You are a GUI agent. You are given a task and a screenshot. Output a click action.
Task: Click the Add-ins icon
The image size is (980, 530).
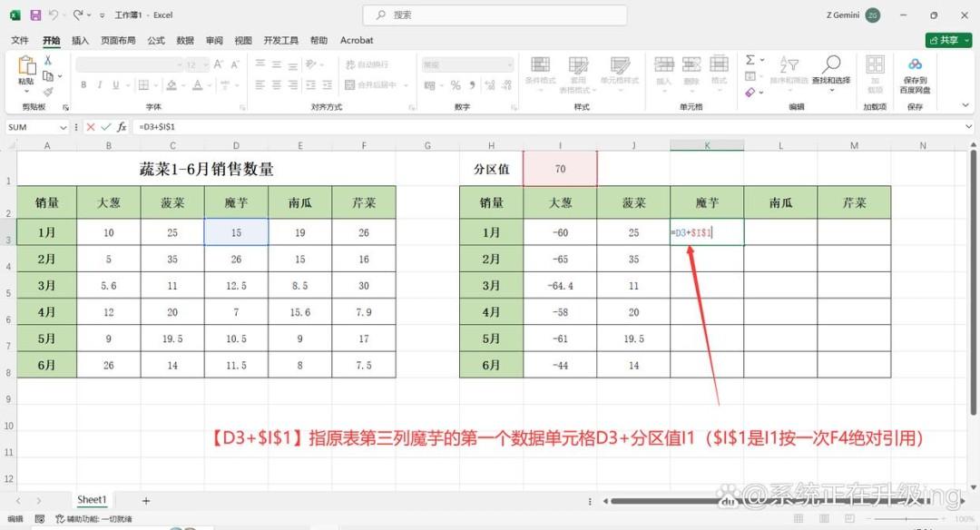click(x=875, y=64)
